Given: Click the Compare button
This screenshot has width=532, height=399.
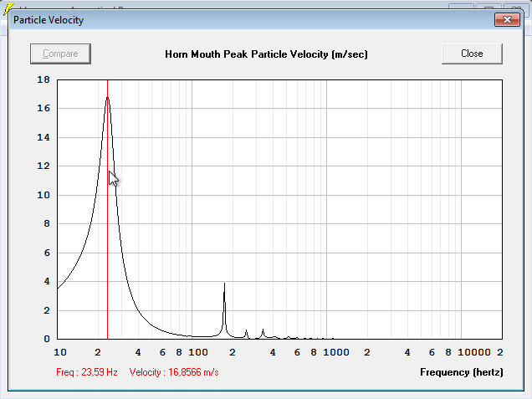Looking at the screenshot, I should 60,54.
